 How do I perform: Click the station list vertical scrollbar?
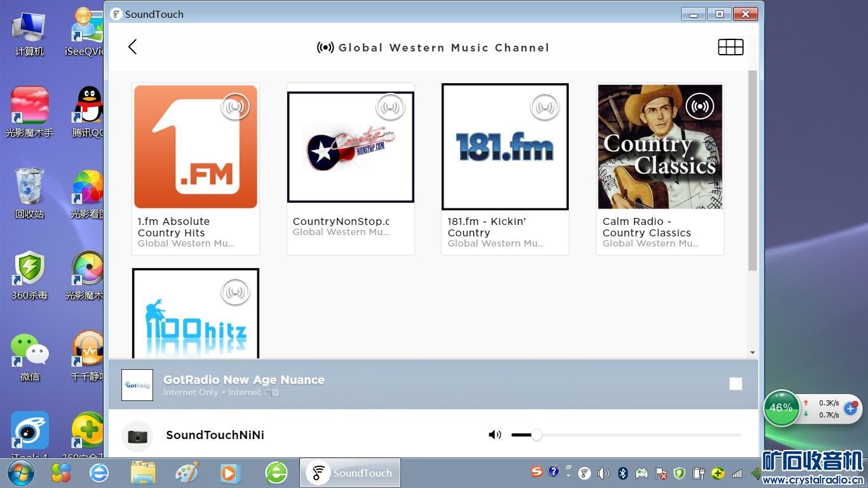coord(752,170)
